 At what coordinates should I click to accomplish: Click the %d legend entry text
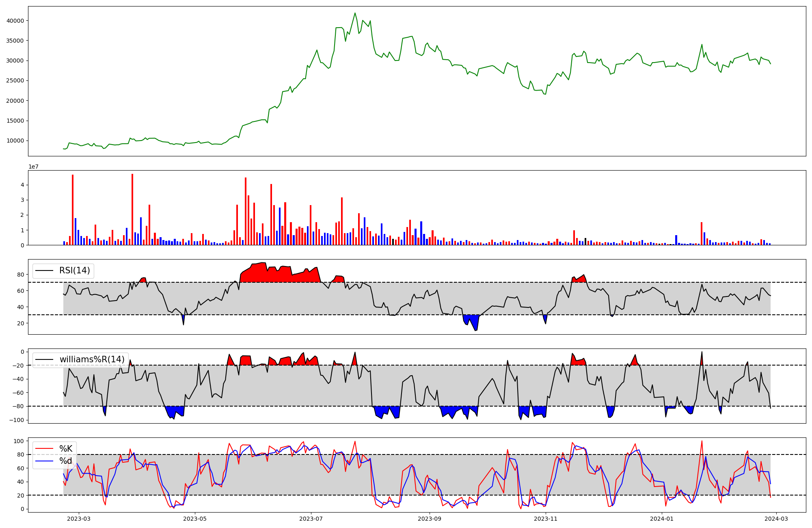(x=66, y=461)
